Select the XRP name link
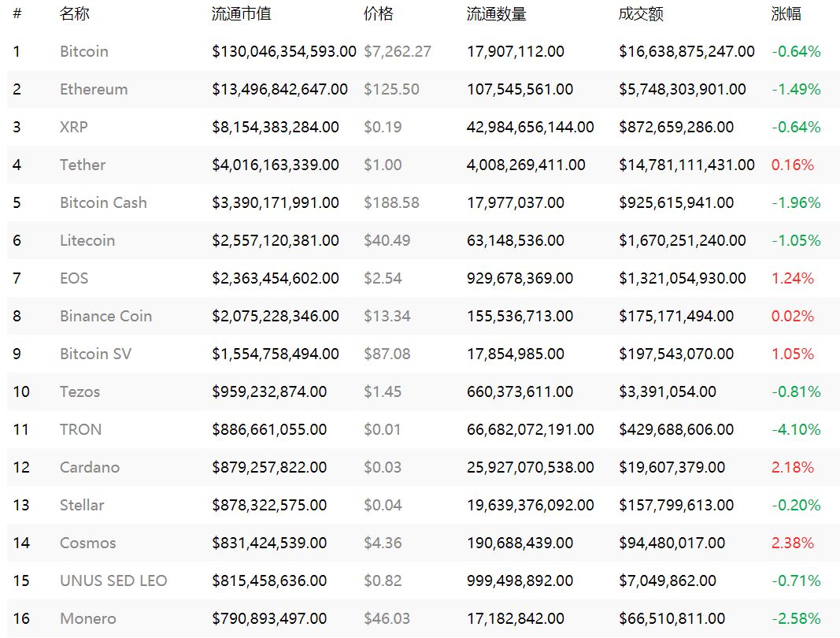Image resolution: width=840 pixels, height=638 pixels. [x=74, y=127]
